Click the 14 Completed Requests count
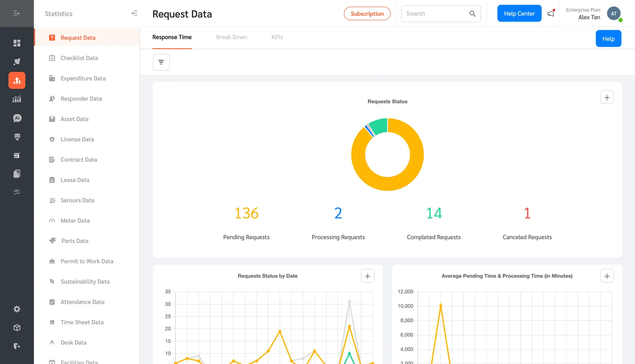Viewport: 635px width, 364px height. 434,214
